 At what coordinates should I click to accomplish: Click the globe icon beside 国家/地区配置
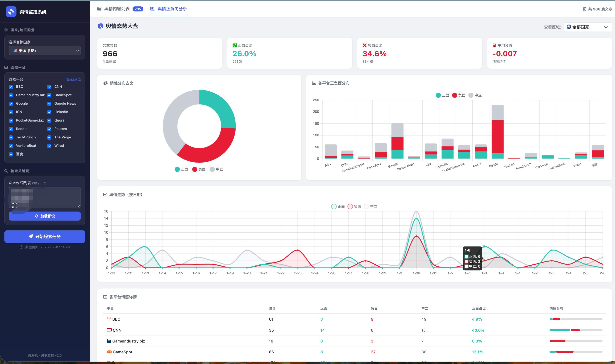coord(6,30)
